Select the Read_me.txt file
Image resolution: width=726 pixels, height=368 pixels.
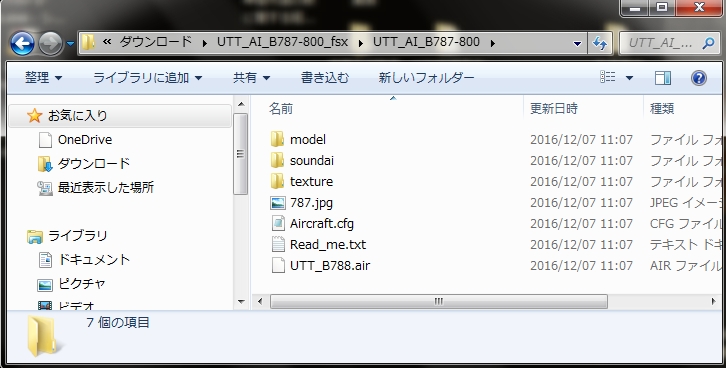pos(328,244)
